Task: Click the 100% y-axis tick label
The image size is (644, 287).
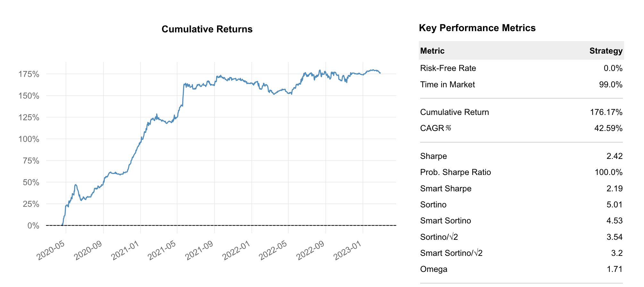Action: [x=29, y=139]
